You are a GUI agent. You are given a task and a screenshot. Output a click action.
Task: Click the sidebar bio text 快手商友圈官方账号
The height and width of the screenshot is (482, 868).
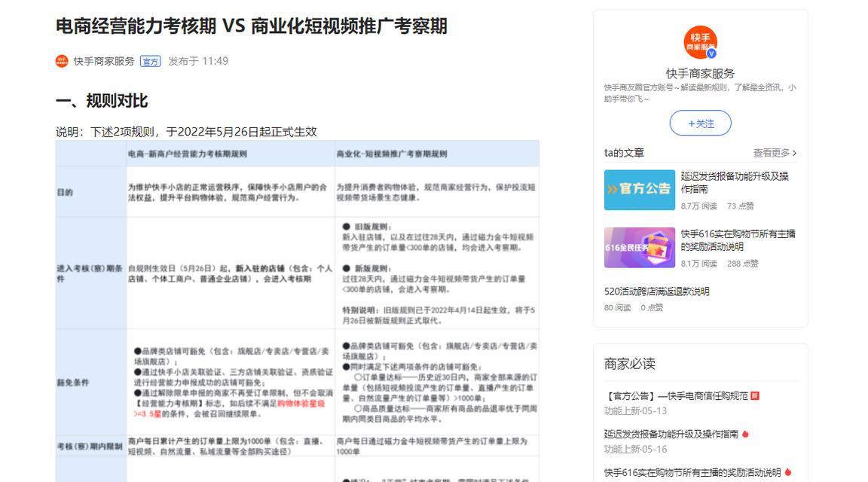[x=700, y=93]
